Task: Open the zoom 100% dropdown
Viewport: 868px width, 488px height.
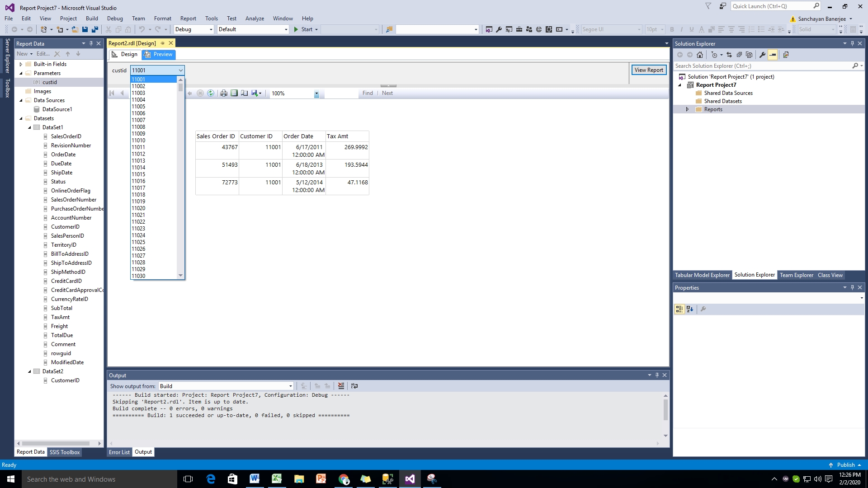Action: (316, 94)
